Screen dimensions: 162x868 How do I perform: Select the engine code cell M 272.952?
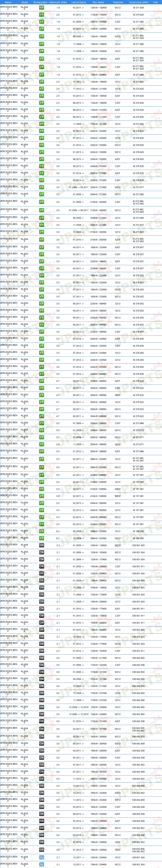point(138,124)
